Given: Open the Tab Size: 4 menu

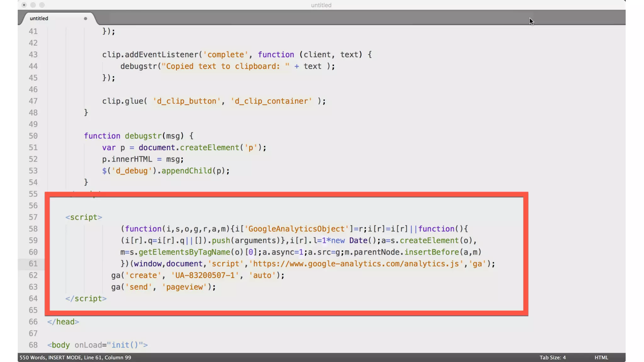Looking at the screenshot, I should (552, 357).
